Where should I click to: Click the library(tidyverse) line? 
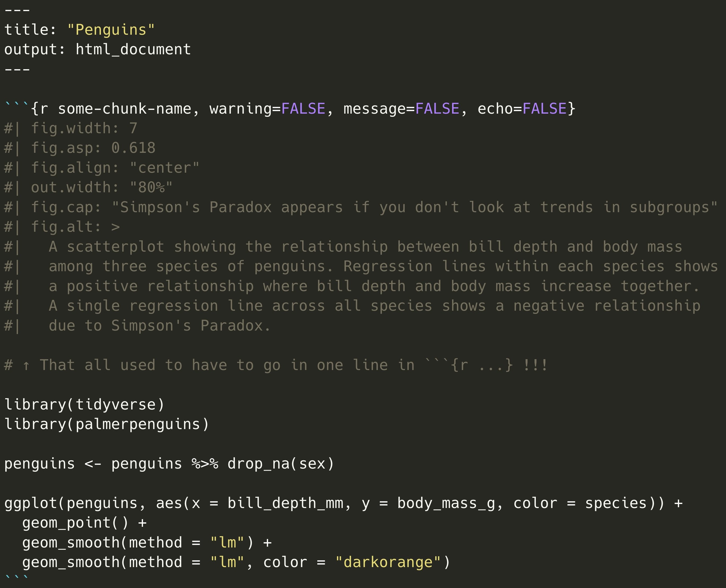84,405
